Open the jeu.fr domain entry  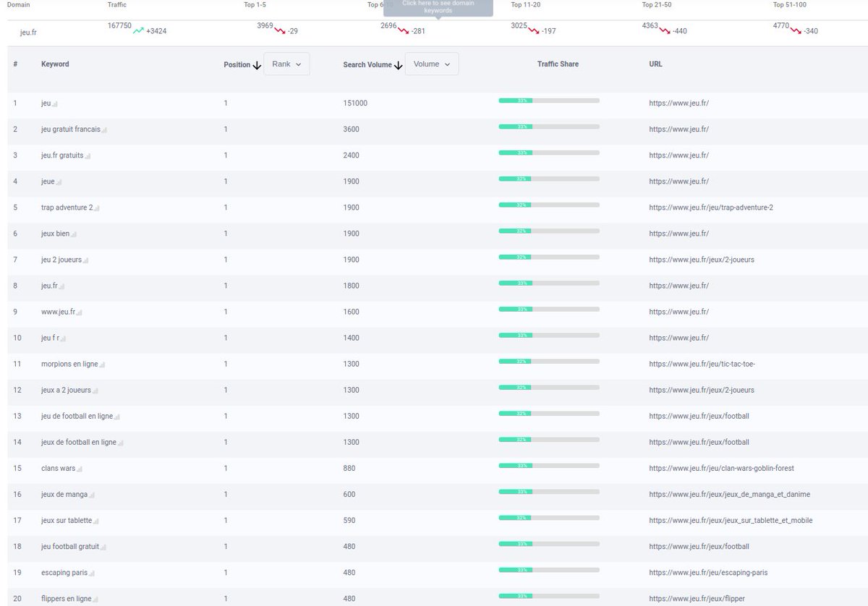28,32
